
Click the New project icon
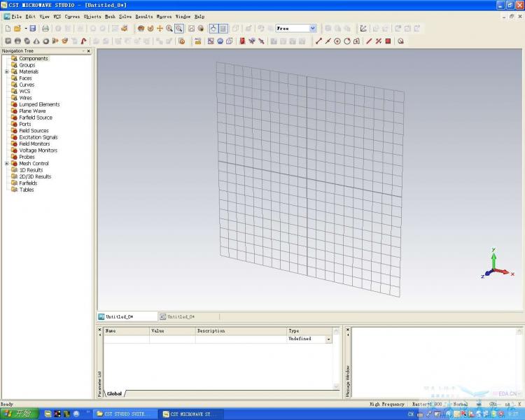pos(8,29)
